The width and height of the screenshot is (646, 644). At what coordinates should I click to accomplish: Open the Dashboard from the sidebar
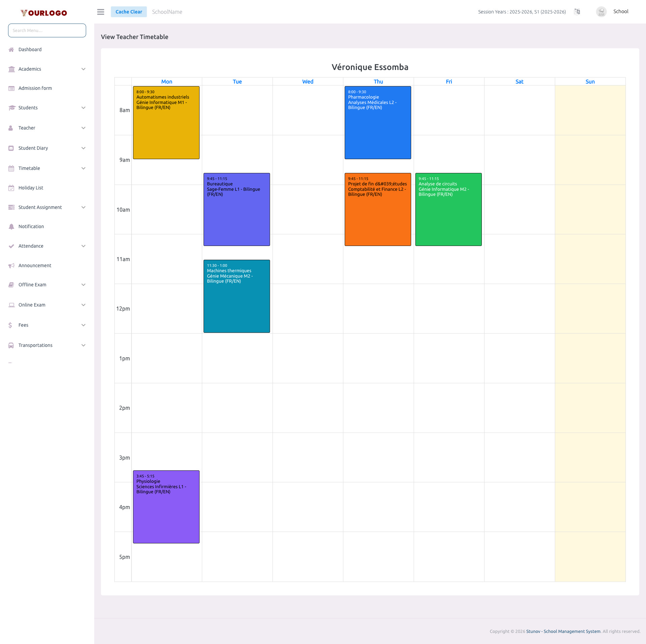pyautogui.click(x=30, y=49)
